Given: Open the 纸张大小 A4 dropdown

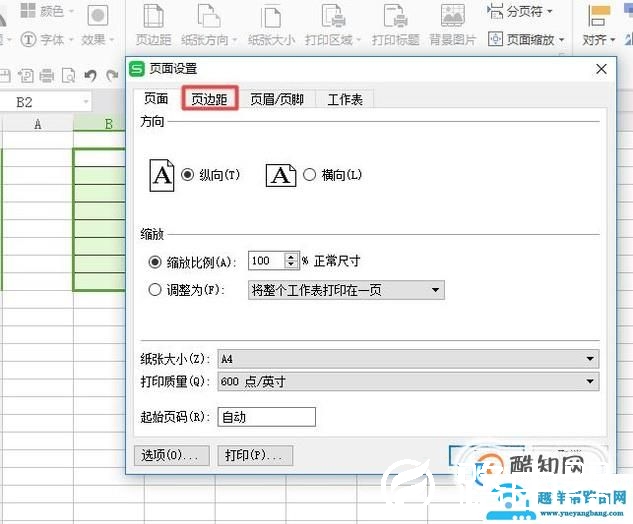Looking at the screenshot, I should tap(408, 359).
